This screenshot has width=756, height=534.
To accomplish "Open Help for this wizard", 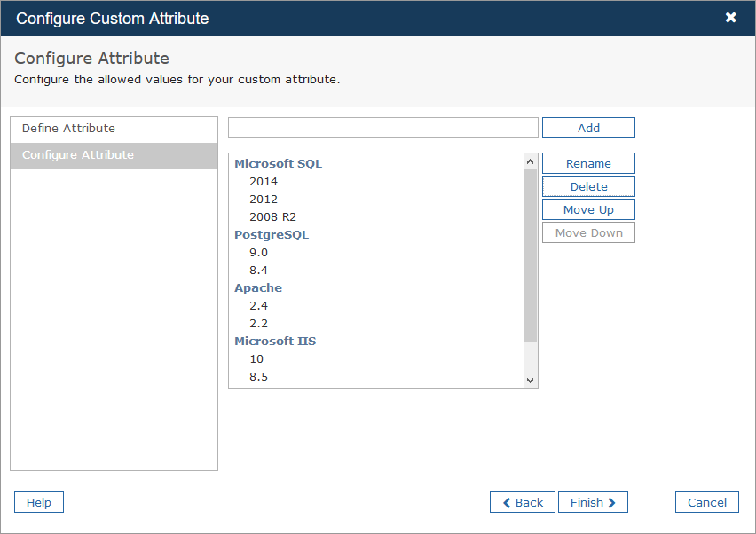I will coord(38,502).
